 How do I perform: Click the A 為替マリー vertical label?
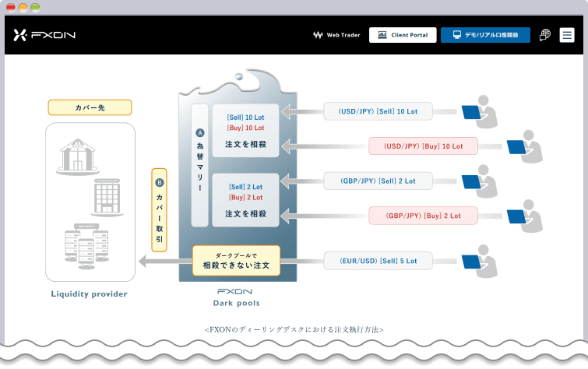click(200, 165)
